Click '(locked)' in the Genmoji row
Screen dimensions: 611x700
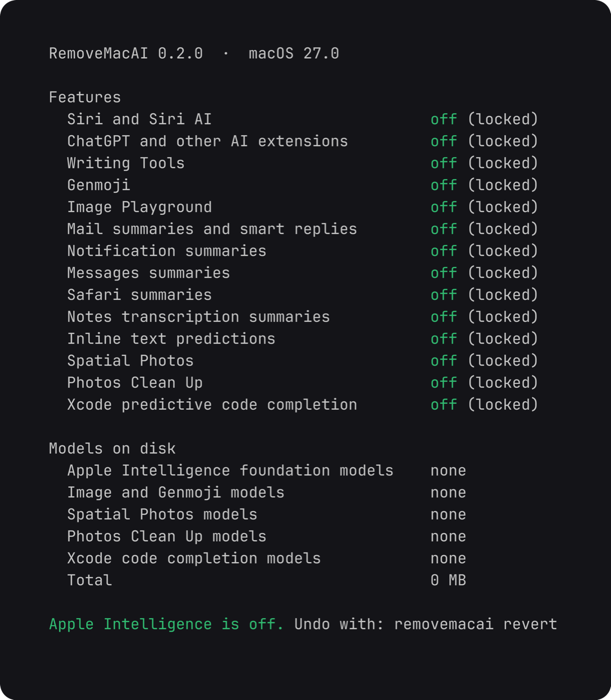coord(503,185)
